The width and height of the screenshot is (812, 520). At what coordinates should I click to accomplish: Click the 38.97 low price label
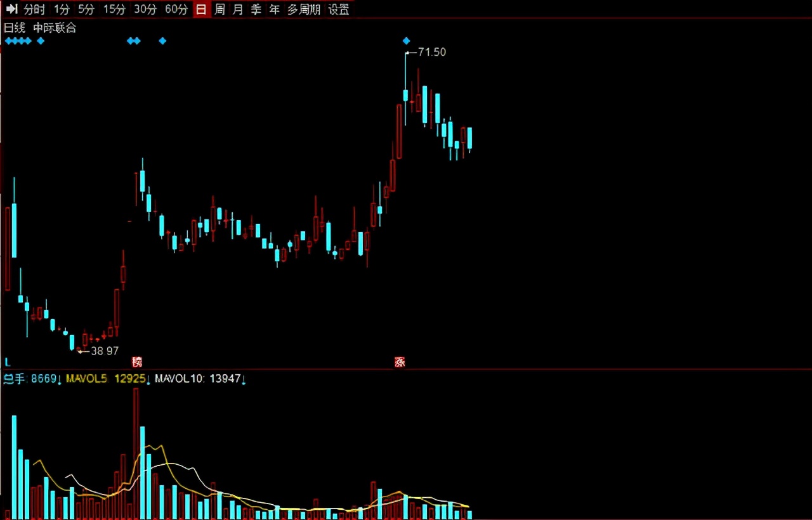coord(105,351)
